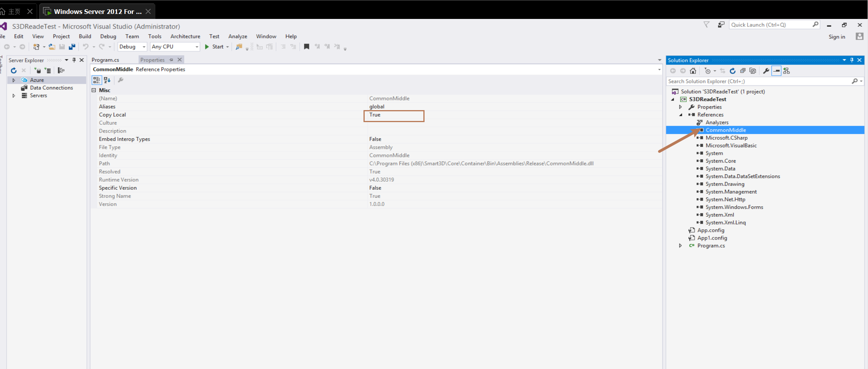Toggle a bookmark using the bookmark icon
The height and width of the screenshot is (369, 868).
pos(306,47)
